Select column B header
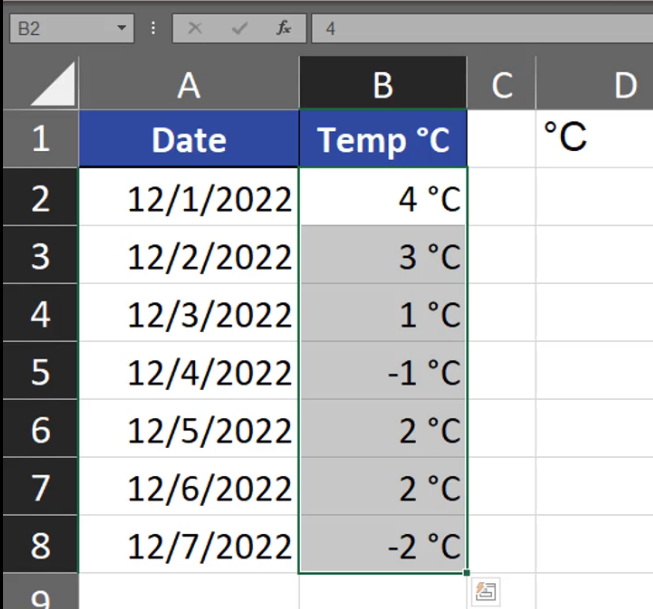Viewport: 653px width, 609px height. click(x=382, y=85)
